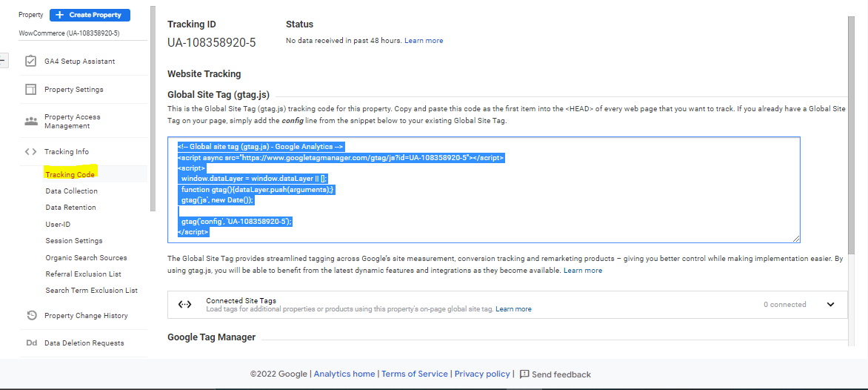The image size is (868, 390).
Task: Open Referral Exclusion List item
Action: (83, 274)
